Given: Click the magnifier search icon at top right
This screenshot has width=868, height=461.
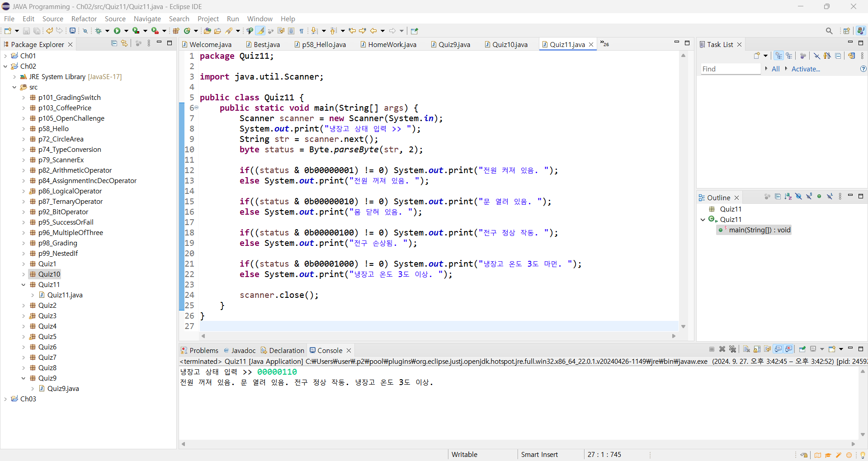Looking at the screenshot, I should pyautogui.click(x=829, y=31).
